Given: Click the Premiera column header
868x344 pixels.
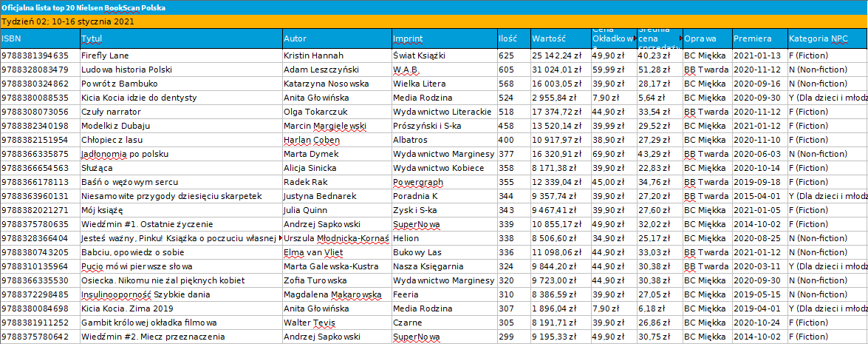Looking at the screenshot, I should (759, 38).
